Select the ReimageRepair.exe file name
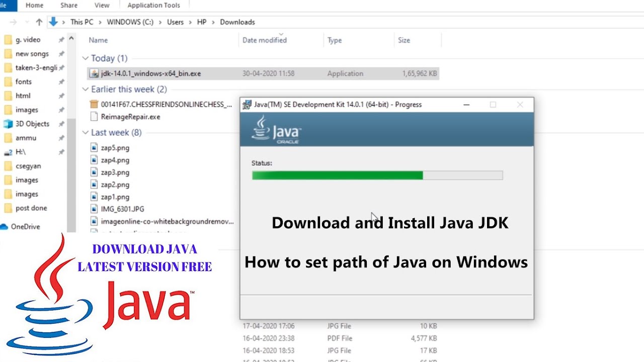This screenshot has width=644, height=362. [x=130, y=117]
